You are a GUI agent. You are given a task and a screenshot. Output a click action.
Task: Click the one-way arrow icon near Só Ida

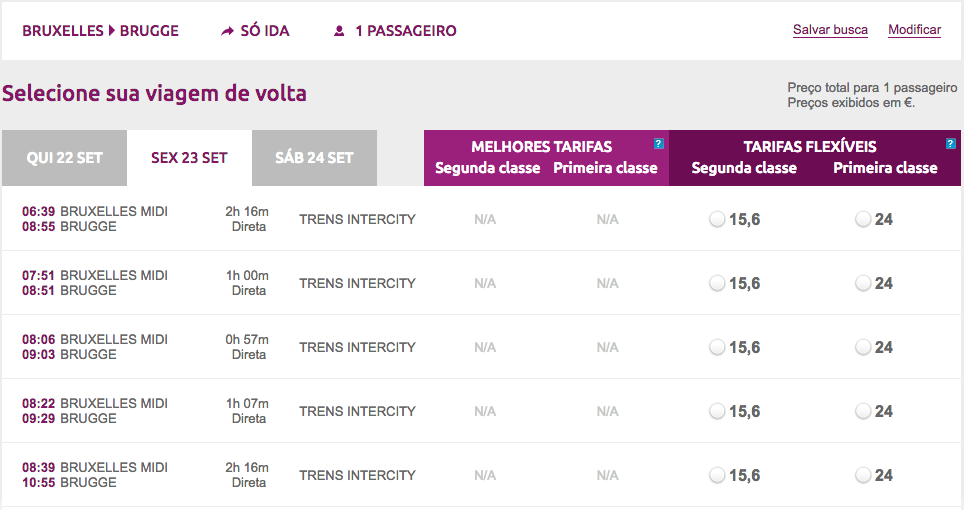227,31
